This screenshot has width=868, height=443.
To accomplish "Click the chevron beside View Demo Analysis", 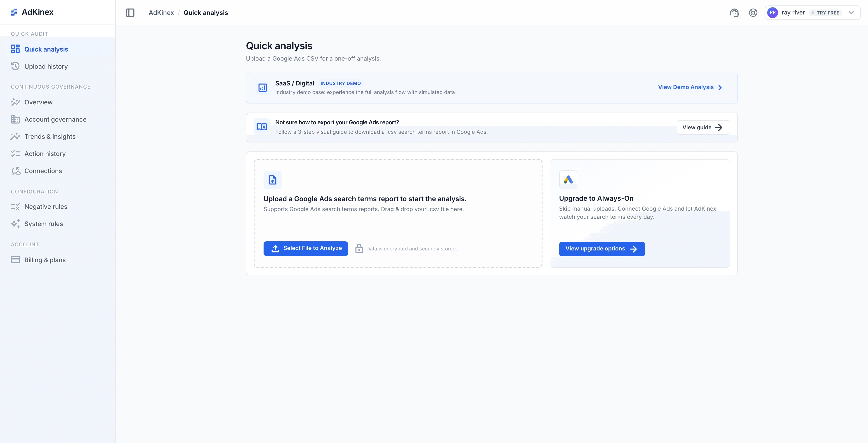I will tap(720, 88).
